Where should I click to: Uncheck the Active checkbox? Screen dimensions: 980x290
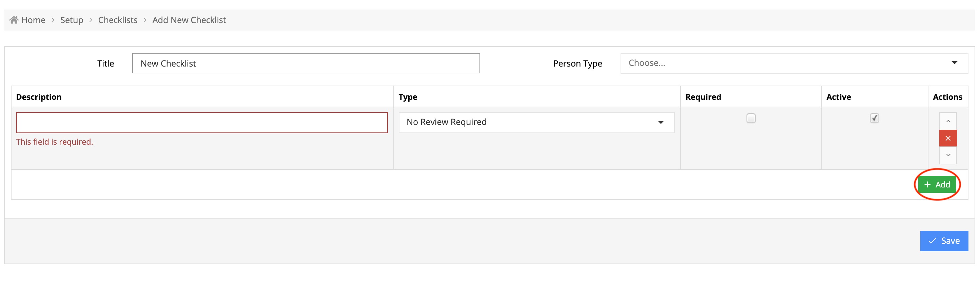click(874, 119)
